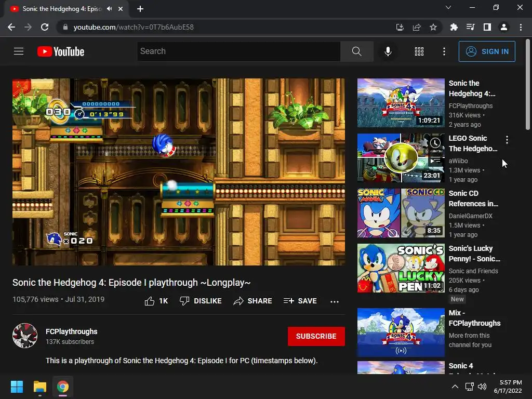Go to the YouTube home logo

pos(61,51)
